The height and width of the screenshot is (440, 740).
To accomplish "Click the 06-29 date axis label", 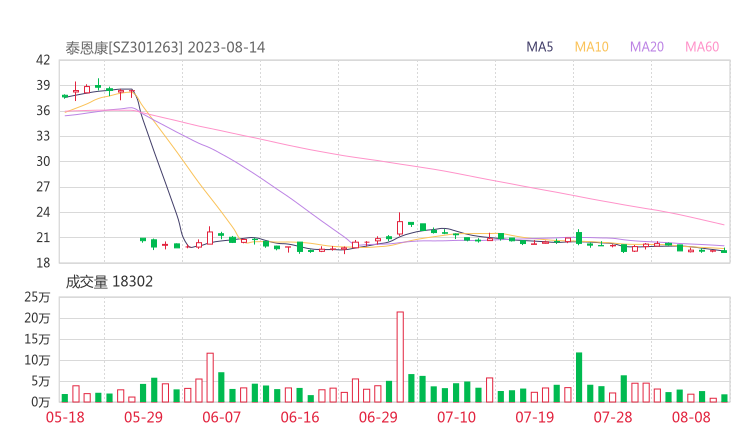I will (378, 417).
